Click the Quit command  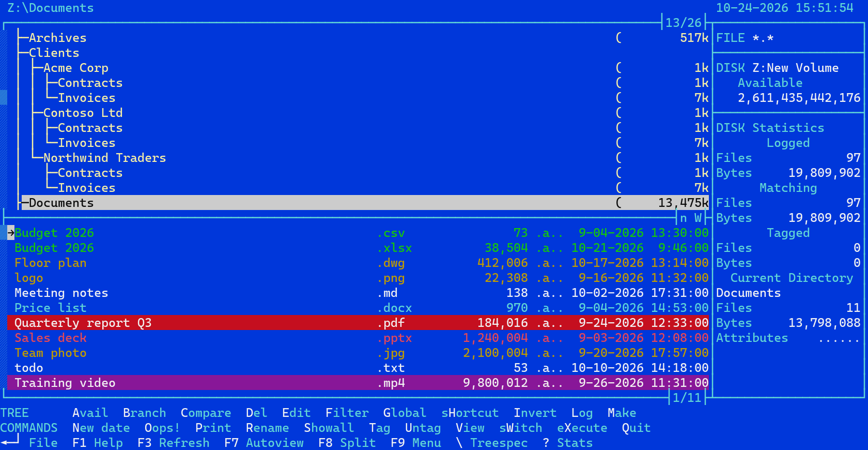(x=637, y=428)
